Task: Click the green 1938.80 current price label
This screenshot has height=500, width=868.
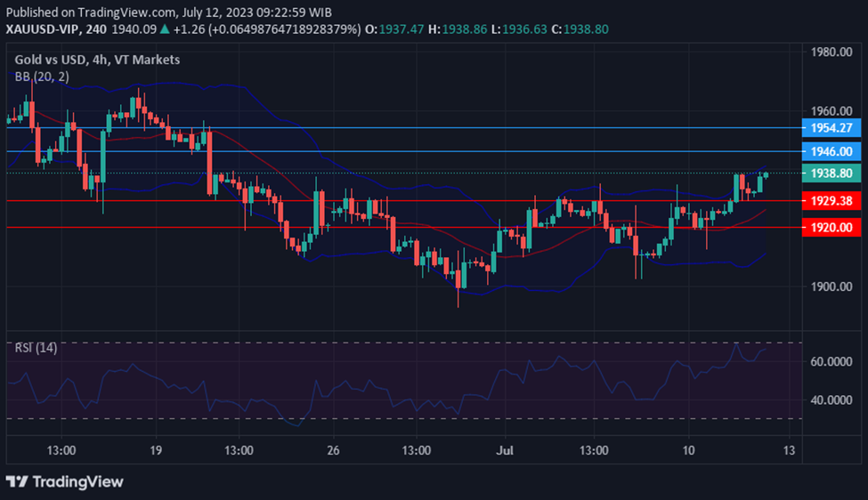Action: pos(831,174)
